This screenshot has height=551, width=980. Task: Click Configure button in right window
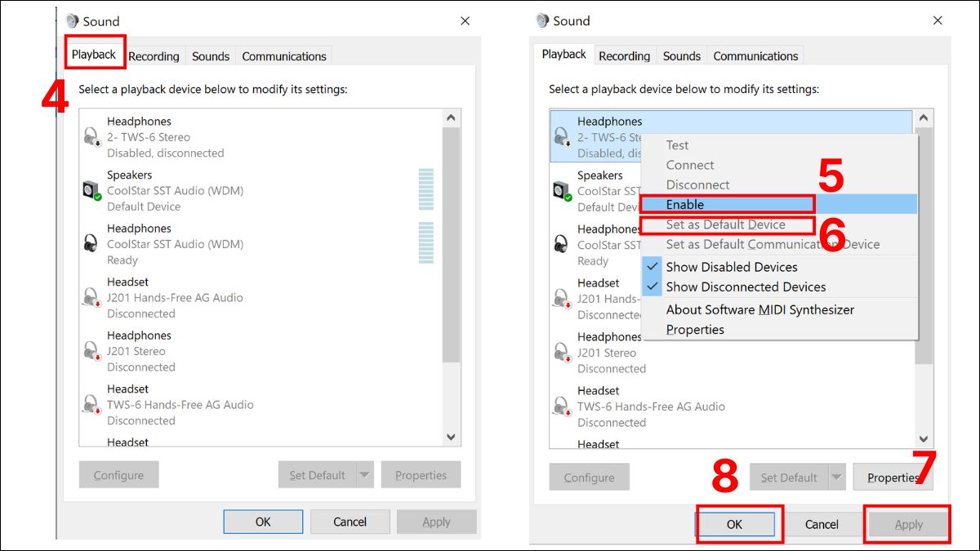pos(589,478)
